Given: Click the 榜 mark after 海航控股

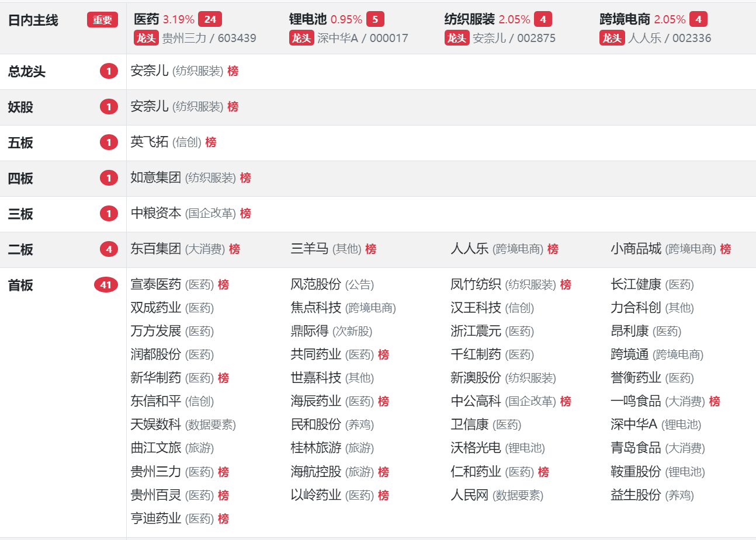Looking at the screenshot, I should tap(383, 472).
